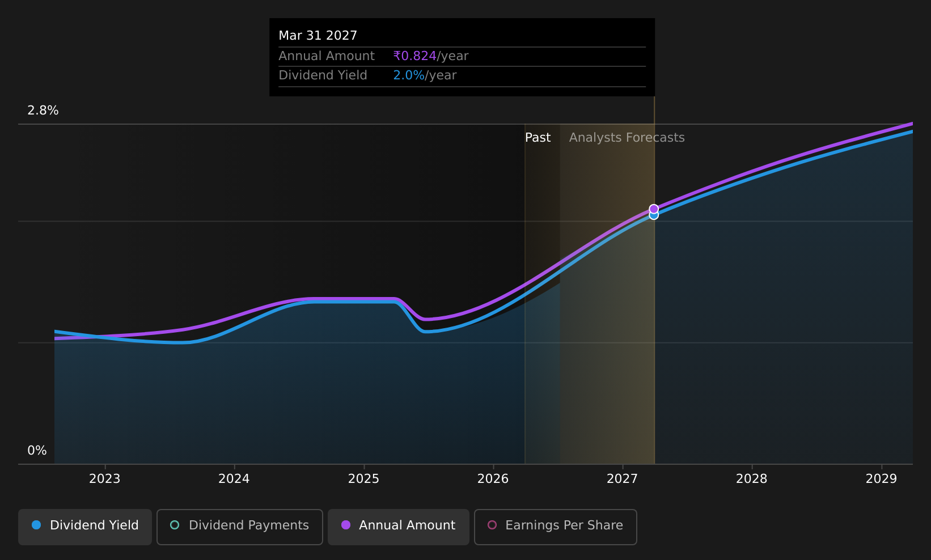
Task: Enable the Earnings Per Share series
Action: 555,527
